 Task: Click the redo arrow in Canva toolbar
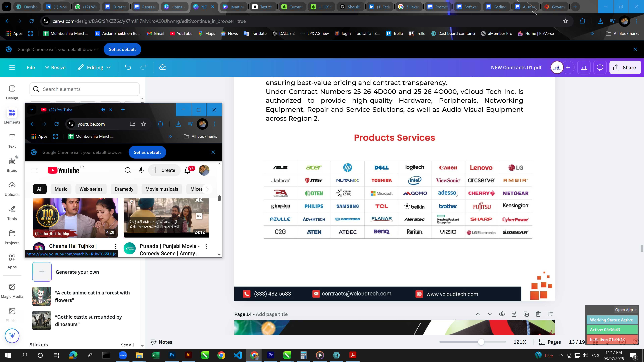144,67
